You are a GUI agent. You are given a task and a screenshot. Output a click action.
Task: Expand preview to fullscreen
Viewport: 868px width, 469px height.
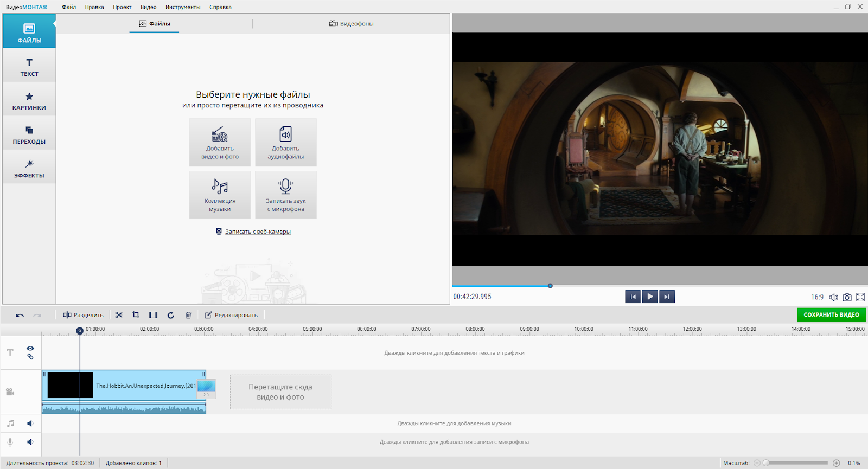(860, 297)
